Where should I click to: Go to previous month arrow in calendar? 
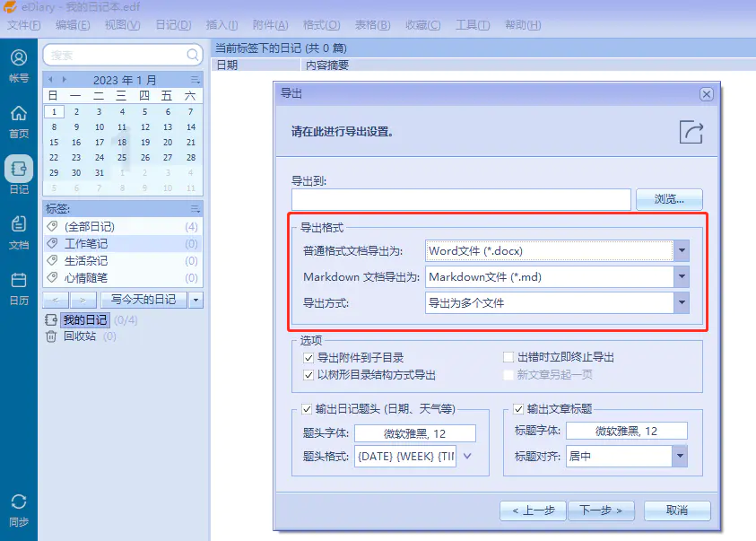click(x=51, y=80)
